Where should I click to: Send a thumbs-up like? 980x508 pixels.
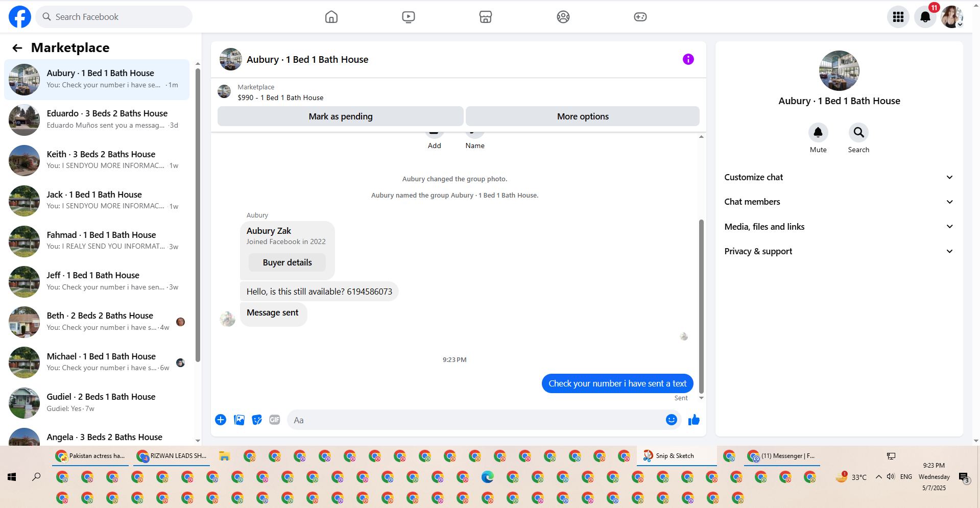(694, 420)
